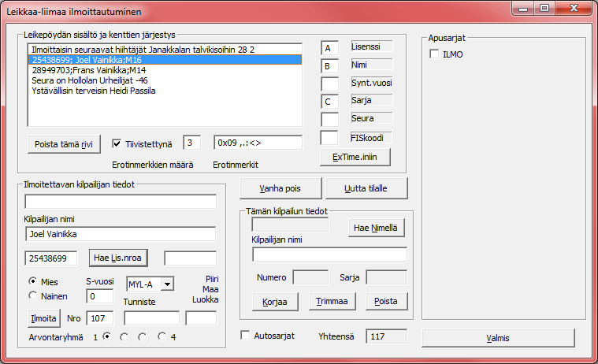Click the 'Hae Nimellä' button

(x=377, y=228)
